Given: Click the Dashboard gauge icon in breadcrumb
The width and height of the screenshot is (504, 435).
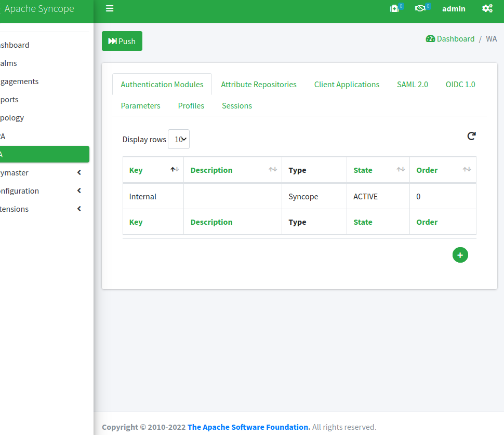Looking at the screenshot, I should [x=430, y=39].
